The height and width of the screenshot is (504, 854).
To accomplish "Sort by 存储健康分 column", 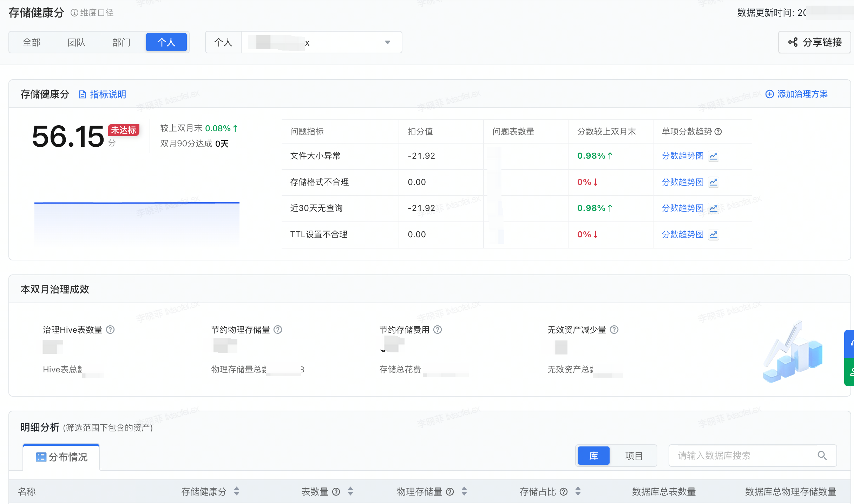I will tap(237, 491).
